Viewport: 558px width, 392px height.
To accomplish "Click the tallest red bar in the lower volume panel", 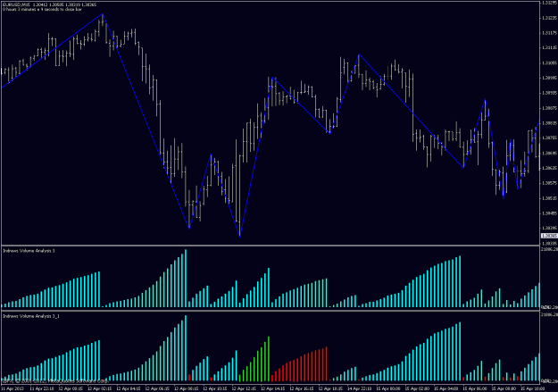I will tap(327, 364).
